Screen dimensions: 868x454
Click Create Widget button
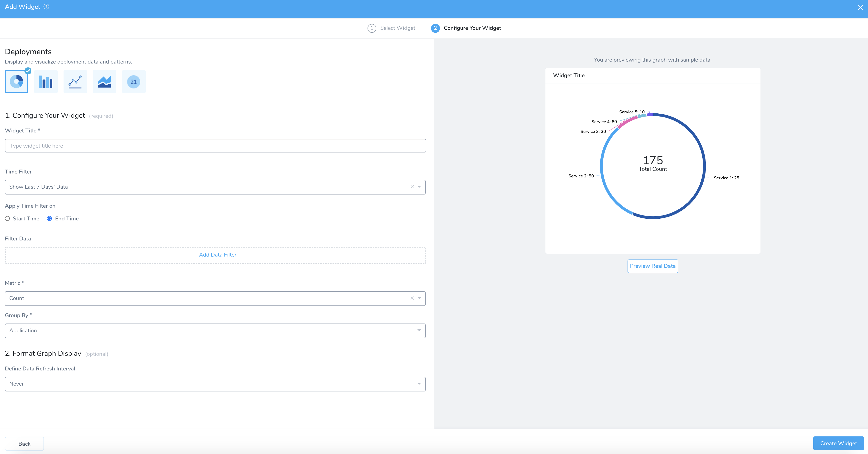(x=838, y=443)
